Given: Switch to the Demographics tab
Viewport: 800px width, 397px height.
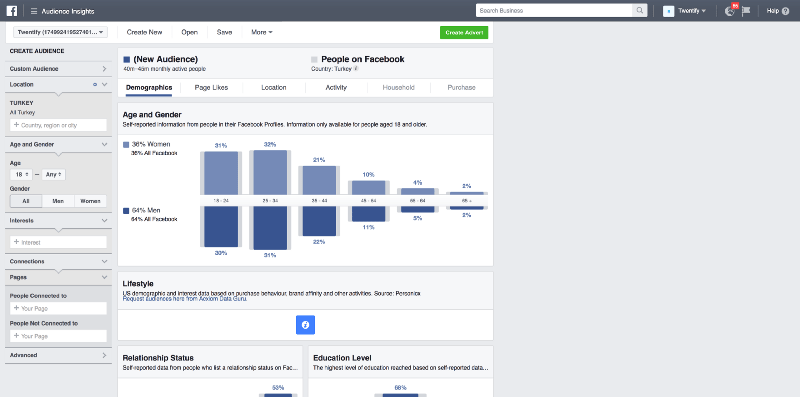Looking at the screenshot, I should (x=149, y=88).
